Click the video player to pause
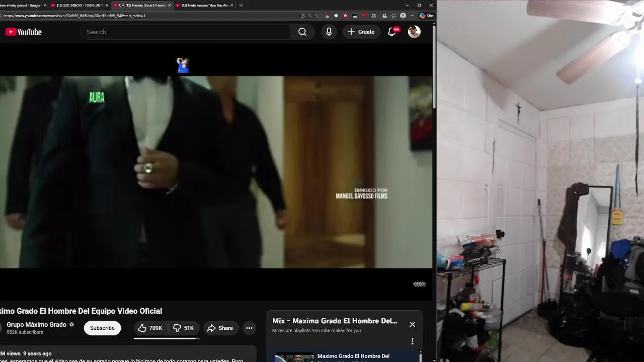Image resolution: width=644 pixels, height=362 pixels. click(x=216, y=172)
